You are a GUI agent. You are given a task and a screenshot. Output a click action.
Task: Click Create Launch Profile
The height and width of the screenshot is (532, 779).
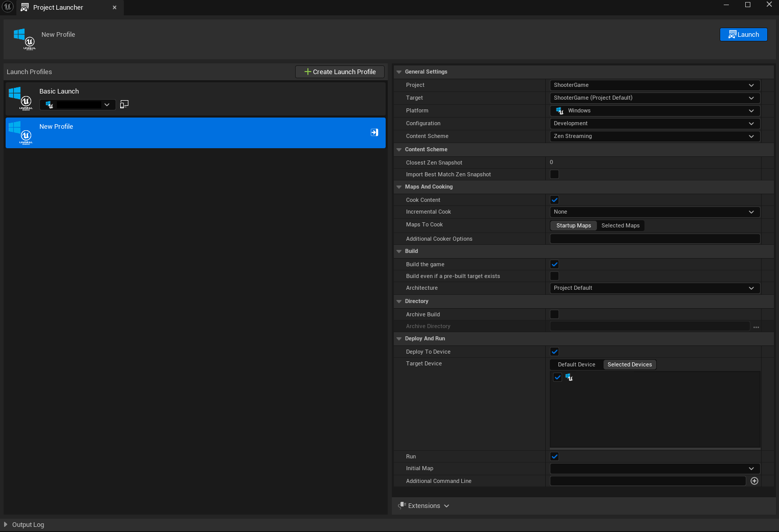pos(339,72)
